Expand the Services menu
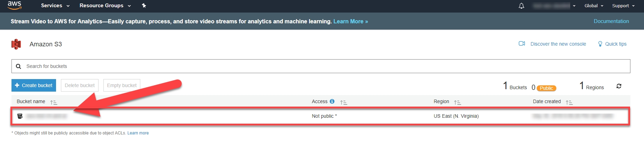The image size is (644, 147). pos(55,6)
